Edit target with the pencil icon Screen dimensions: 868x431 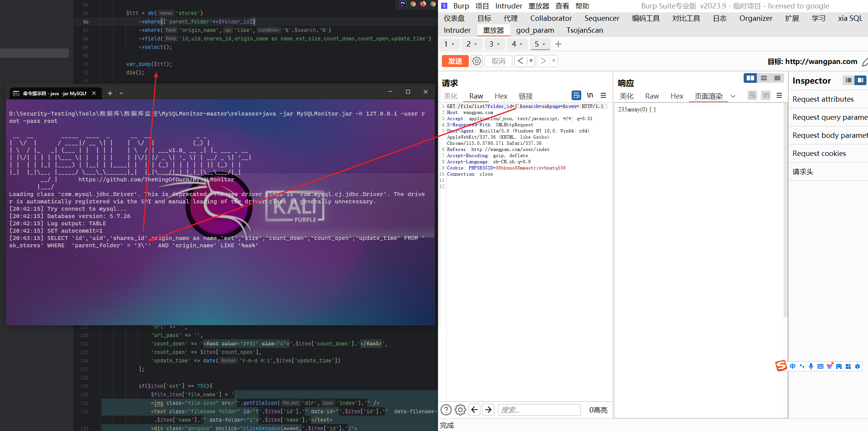[x=865, y=62]
